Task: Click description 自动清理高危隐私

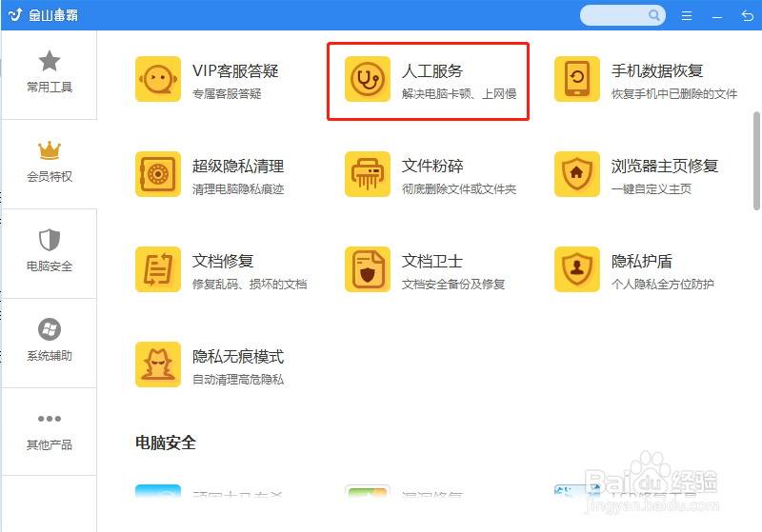Action: [238, 379]
